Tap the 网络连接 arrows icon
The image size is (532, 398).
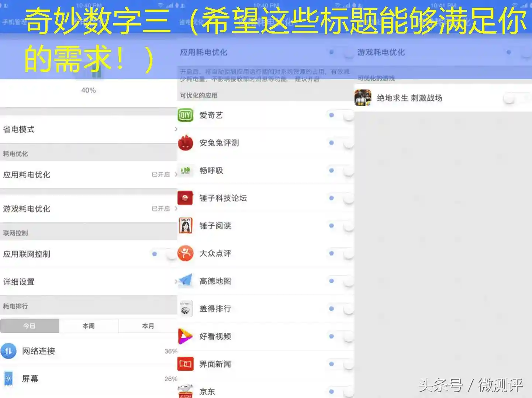8,351
